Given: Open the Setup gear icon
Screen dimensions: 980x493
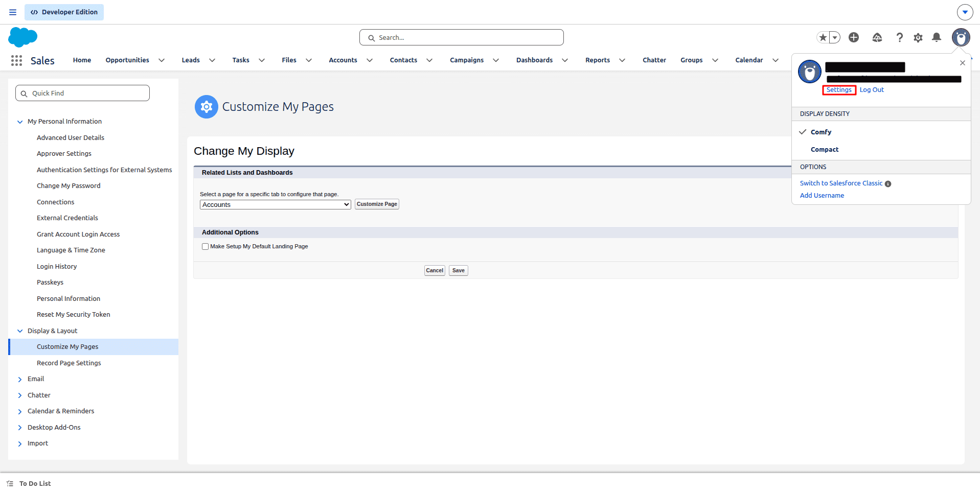Looking at the screenshot, I should tap(918, 37).
